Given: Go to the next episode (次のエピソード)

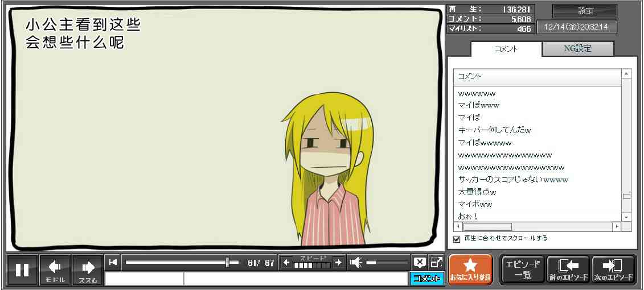Looking at the screenshot, I should point(613,270).
